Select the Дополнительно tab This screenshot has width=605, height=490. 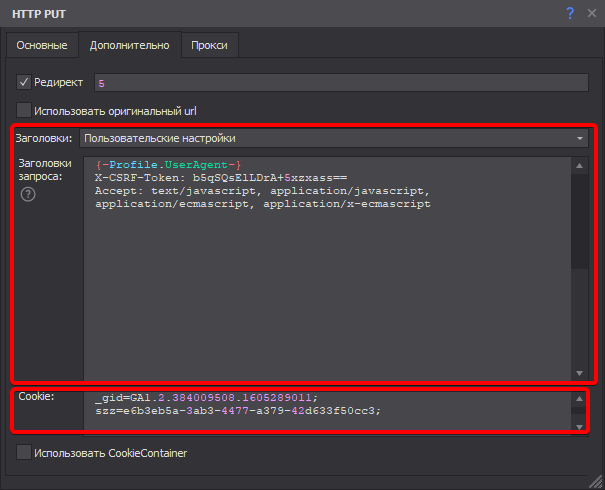click(x=130, y=45)
